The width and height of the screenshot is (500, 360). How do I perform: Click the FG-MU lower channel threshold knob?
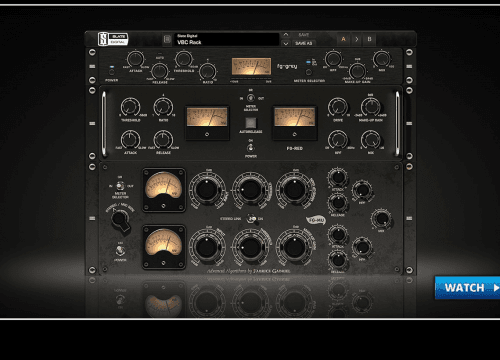[x=250, y=247]
